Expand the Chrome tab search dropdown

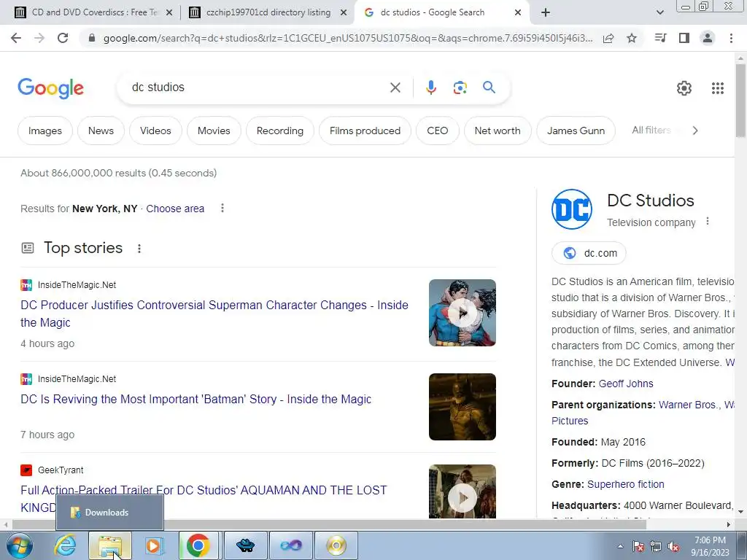tap(659, 12)
